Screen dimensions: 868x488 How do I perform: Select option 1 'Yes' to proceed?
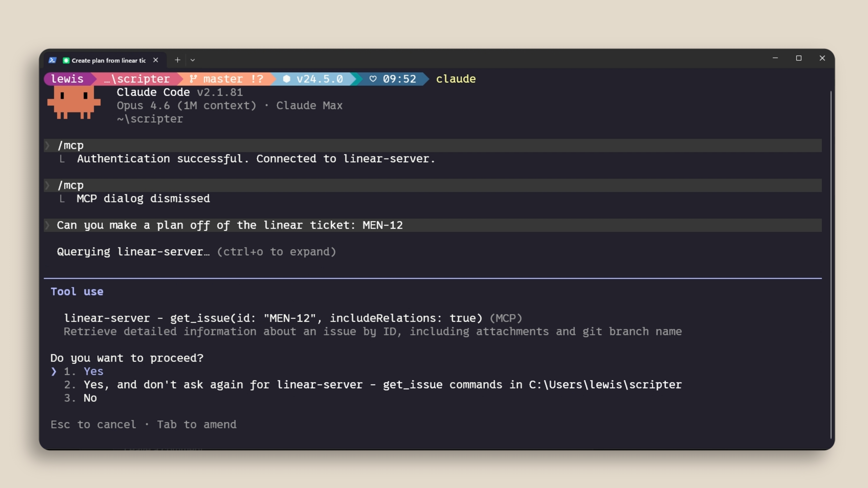[93, 371]
